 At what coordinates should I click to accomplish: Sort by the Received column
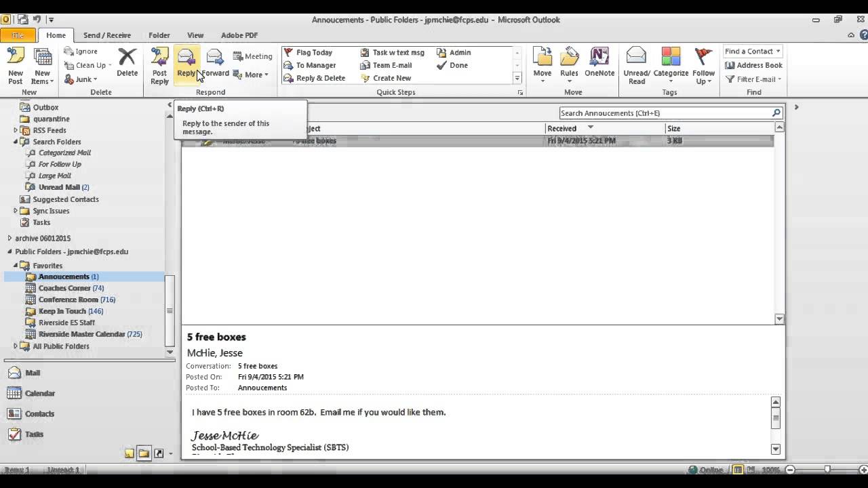point(605,128)
